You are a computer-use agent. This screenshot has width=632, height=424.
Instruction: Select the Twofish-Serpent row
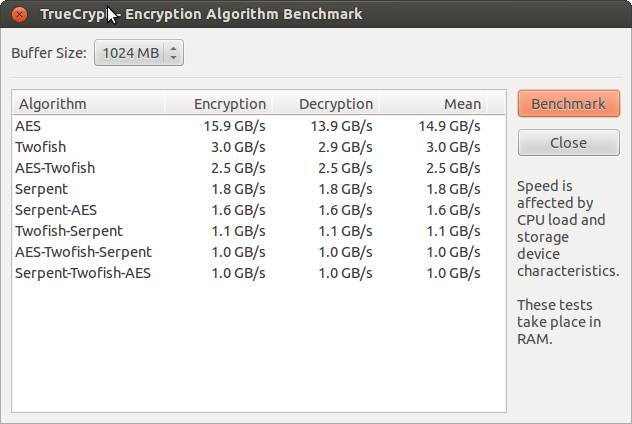tap(259, 231)
